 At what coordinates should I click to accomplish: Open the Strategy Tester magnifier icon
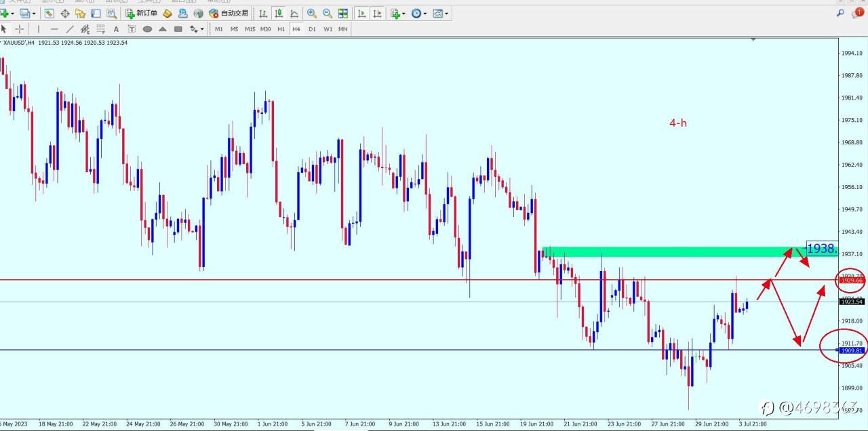(111, 13)
